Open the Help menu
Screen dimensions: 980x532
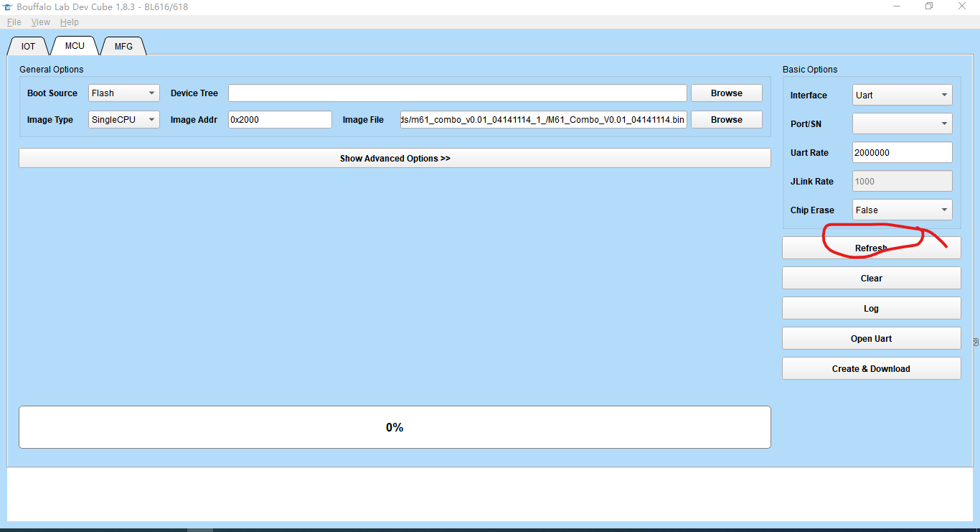click(x=70, y=22)
